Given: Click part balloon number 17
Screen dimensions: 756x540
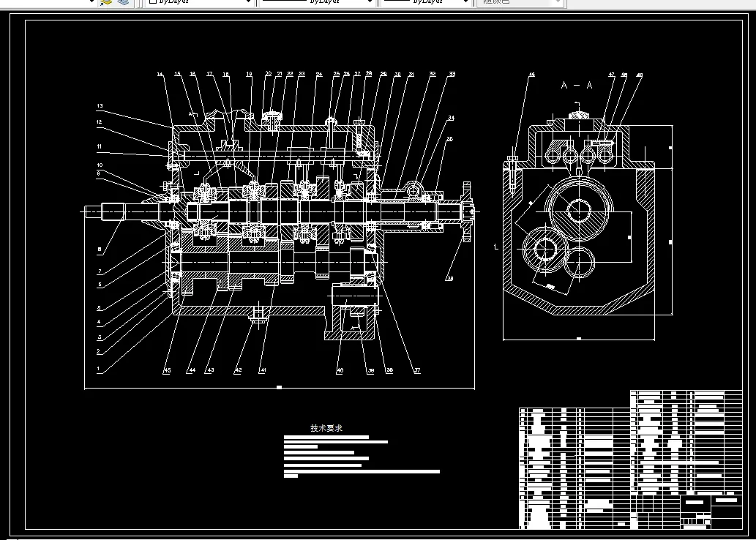Looking at the screenshot, I should point(210,74).
